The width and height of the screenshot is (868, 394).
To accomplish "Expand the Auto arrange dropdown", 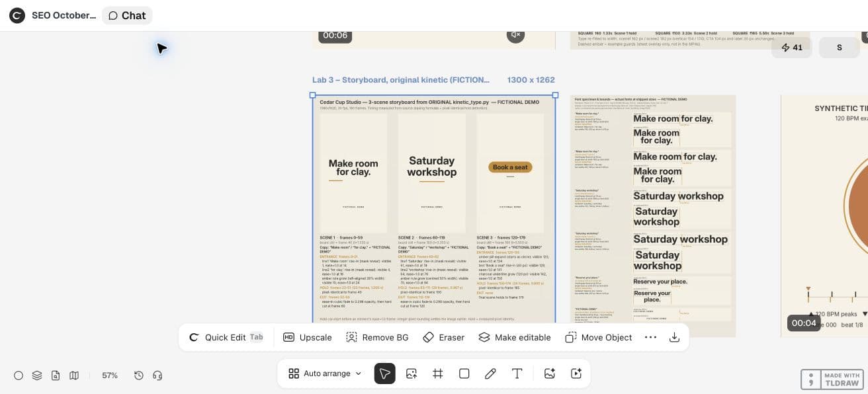I will tap(325, 374).
